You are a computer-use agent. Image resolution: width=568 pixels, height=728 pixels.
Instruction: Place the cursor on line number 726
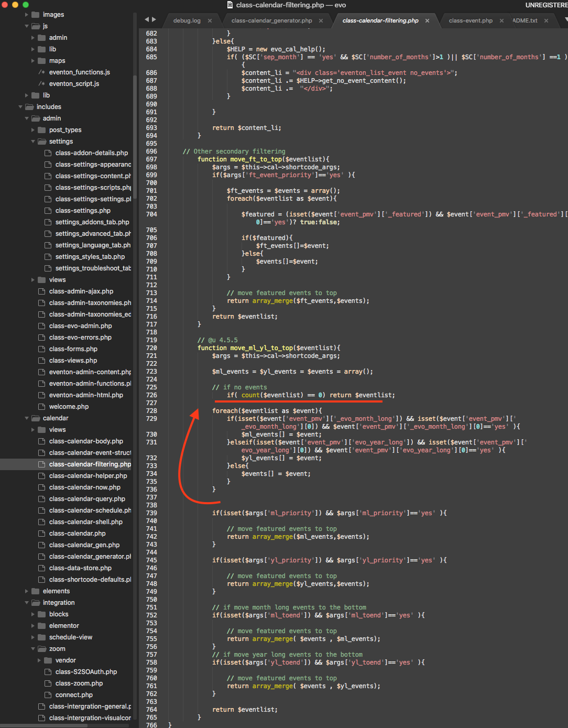151,395
